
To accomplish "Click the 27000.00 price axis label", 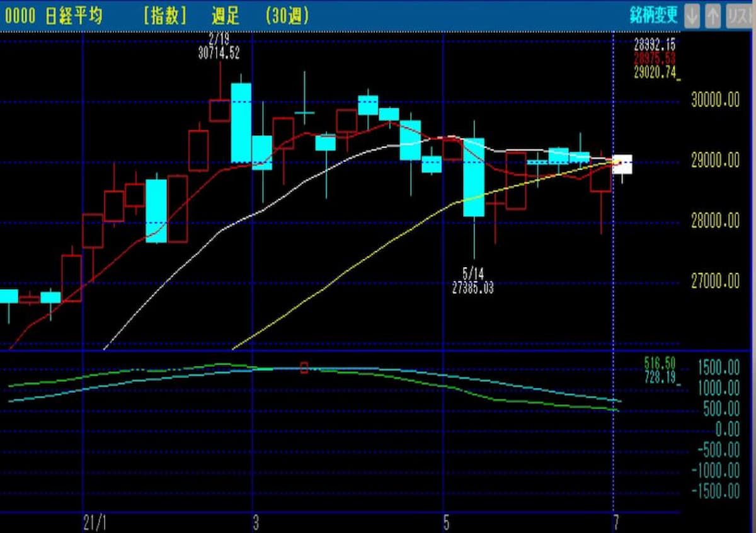I will [715, 281].
